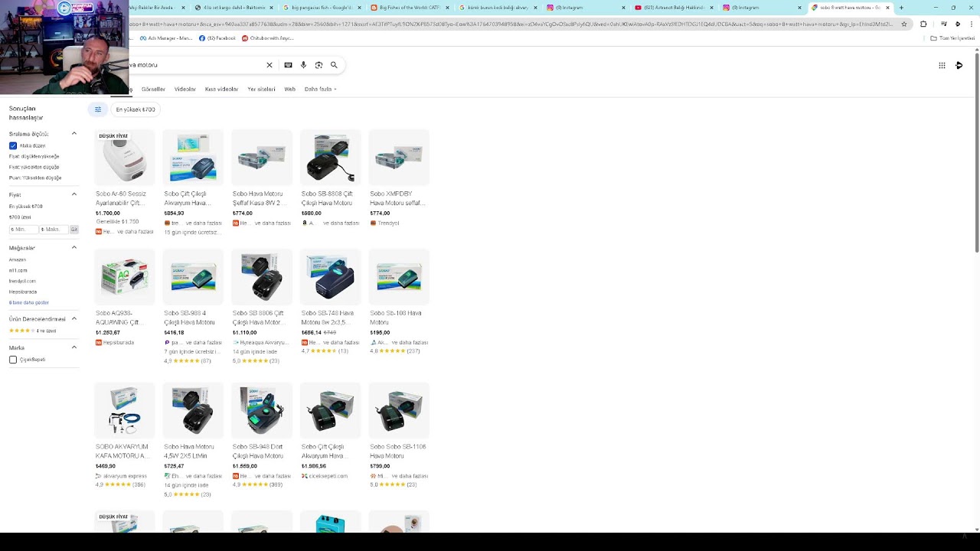The width and height of the screenshot is (980, 551).
Task: Collapse the Marka filter section
Action: click(74, 347)
